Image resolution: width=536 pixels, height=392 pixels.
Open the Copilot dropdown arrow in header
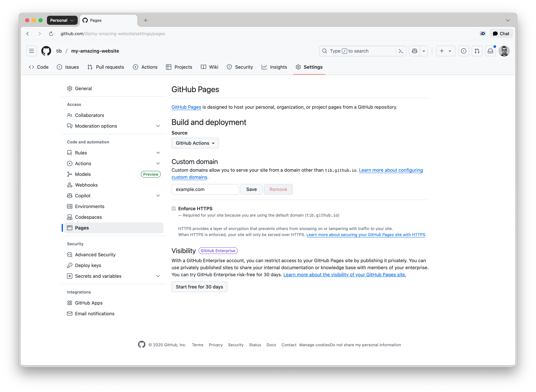pos(424,51)
